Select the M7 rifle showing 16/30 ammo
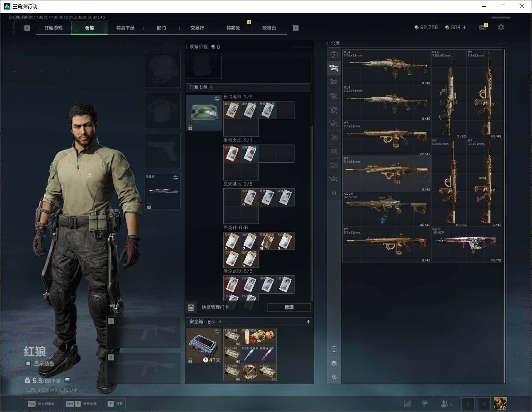 coord(449,183)
